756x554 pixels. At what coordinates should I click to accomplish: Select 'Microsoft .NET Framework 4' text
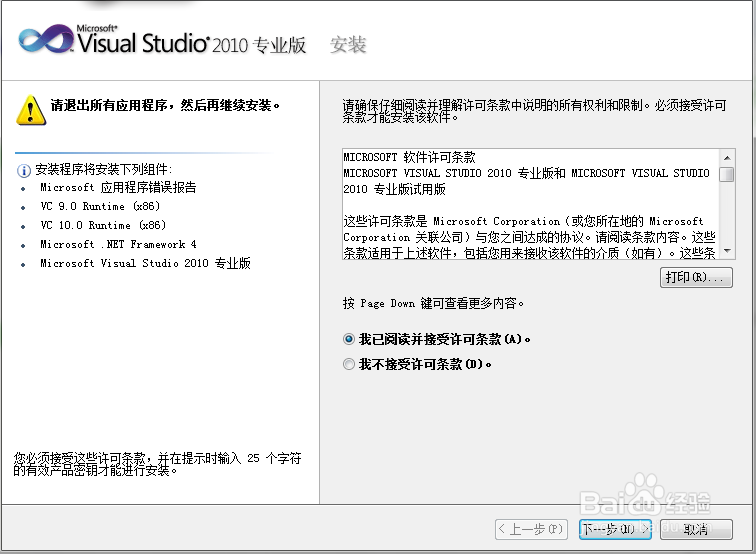coord(118,244)
